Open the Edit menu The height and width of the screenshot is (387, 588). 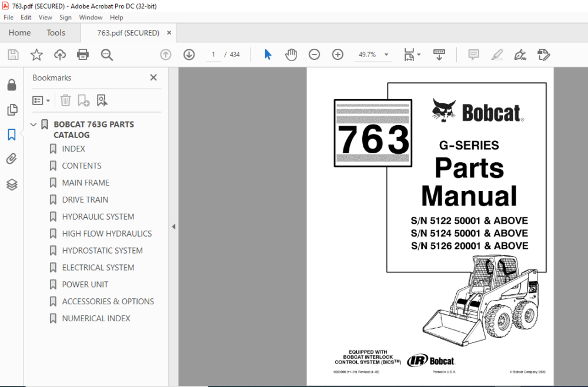(x=26, y=17)
